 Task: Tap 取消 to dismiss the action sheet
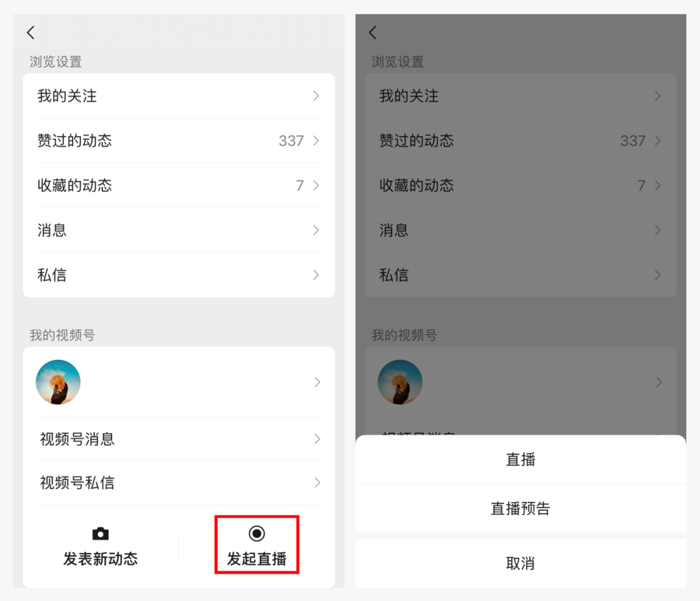(x=520, y=563)
